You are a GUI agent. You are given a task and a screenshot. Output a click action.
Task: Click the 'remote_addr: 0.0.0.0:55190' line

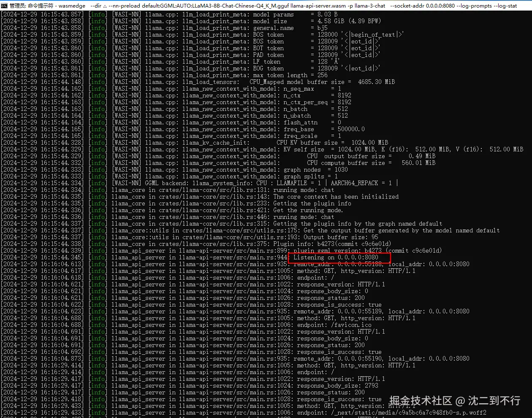click(x=235, y=359)
